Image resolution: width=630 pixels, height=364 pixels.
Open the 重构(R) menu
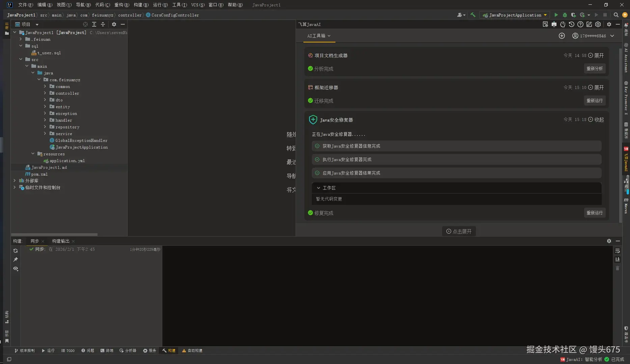point(122,5)
